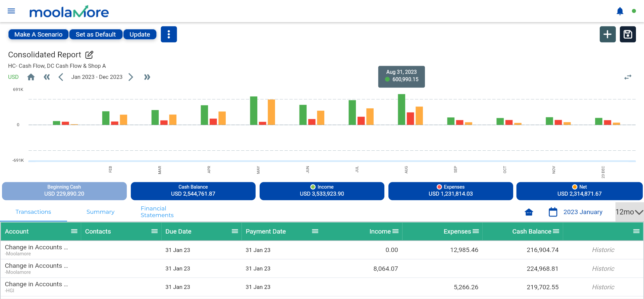644x299 pixels.
Task: Click the August red expenses bar
Action: coord(410,118)
